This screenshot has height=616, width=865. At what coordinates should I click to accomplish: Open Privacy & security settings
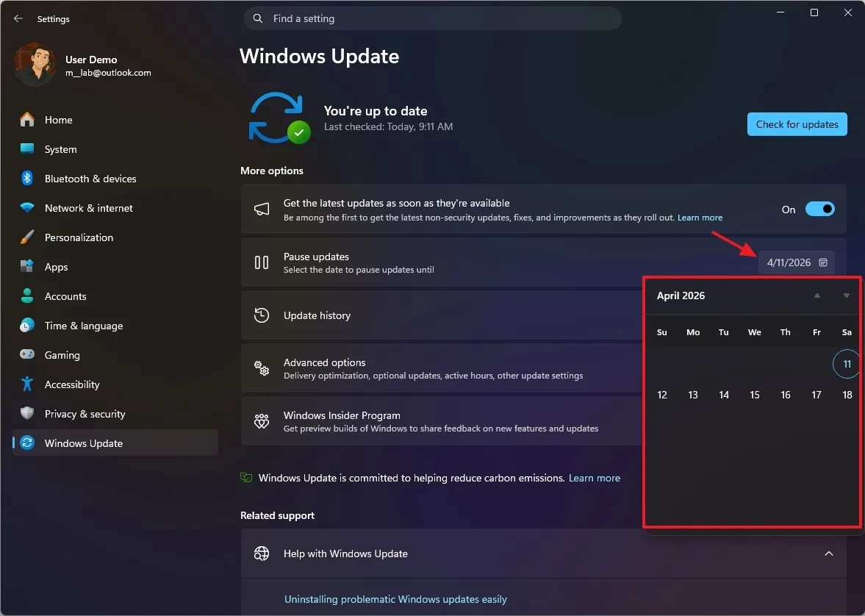click(116, 413)
